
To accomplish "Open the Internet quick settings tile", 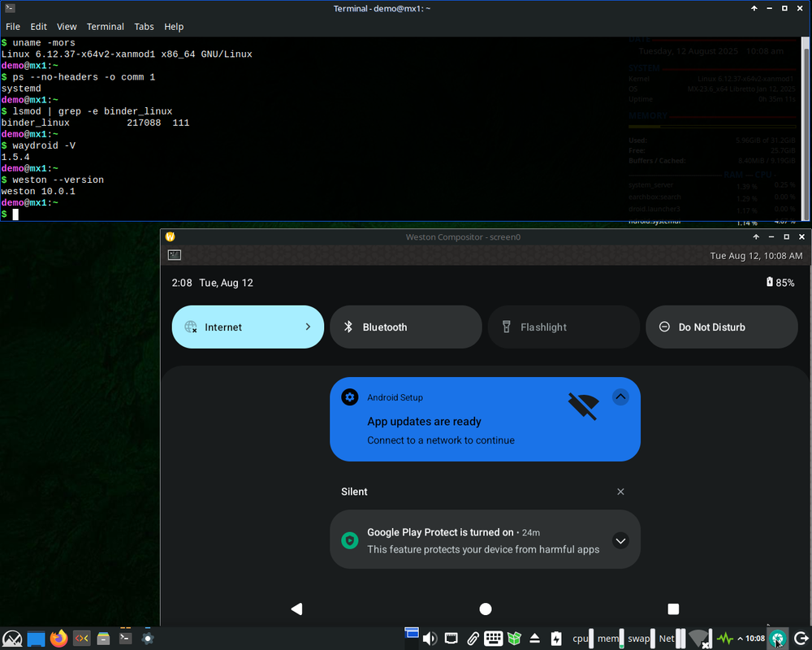I will click(x=248, y=327).
